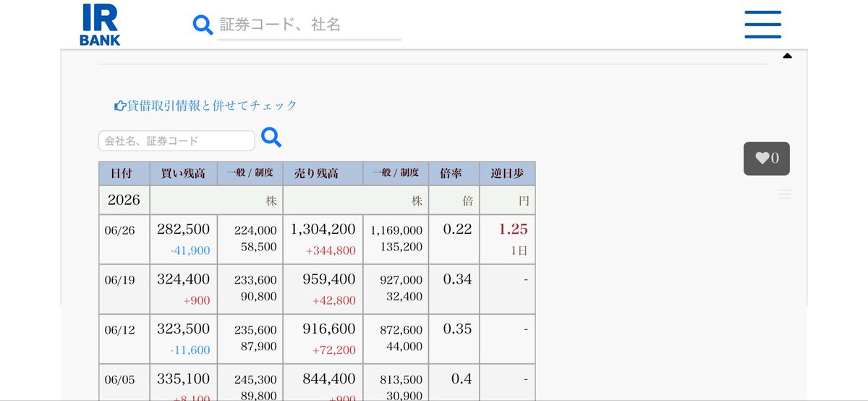This screenshot has height=401, width=868.
Task: Click the 0.4 ratio value
Action: pyautogui.click(x=461, y=379)
